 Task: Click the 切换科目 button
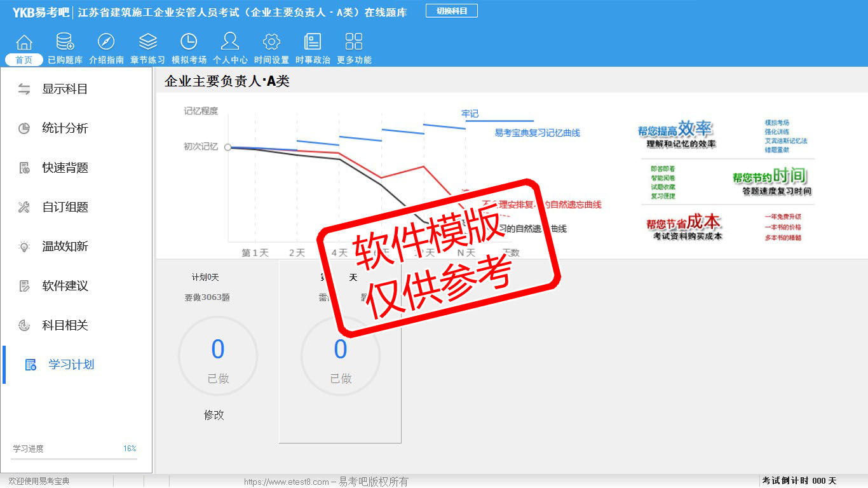[451, 11]
